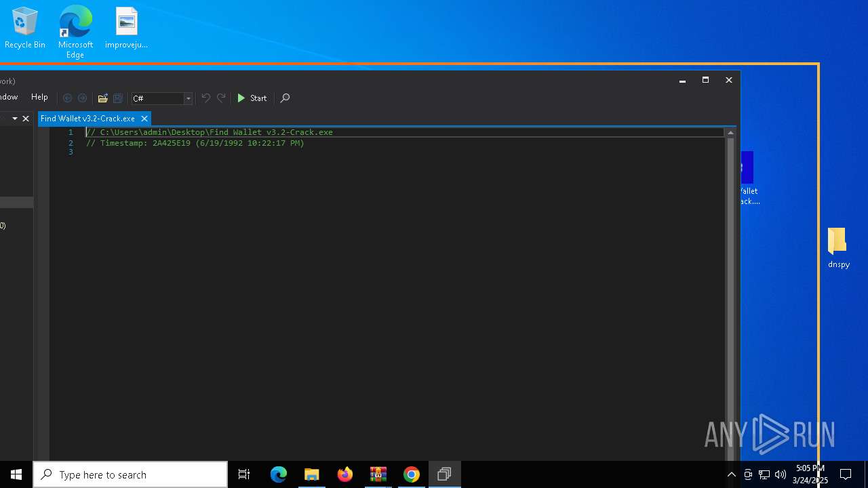This screenshot has height=488, width=868.
Task: Show hidden system tray icons
Action: pos(732,474)
